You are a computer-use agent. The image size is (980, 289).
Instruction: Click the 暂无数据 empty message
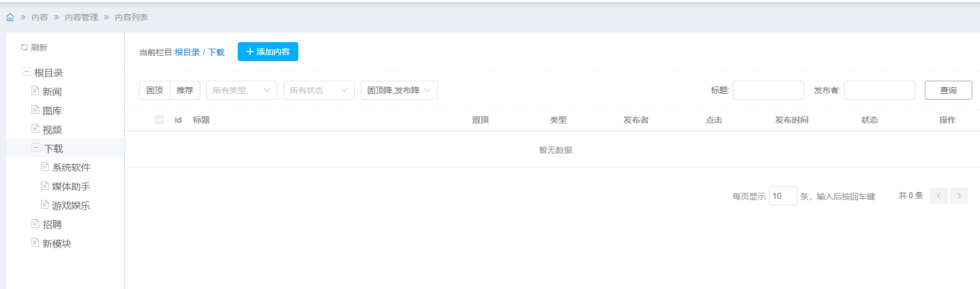[556, 150]
